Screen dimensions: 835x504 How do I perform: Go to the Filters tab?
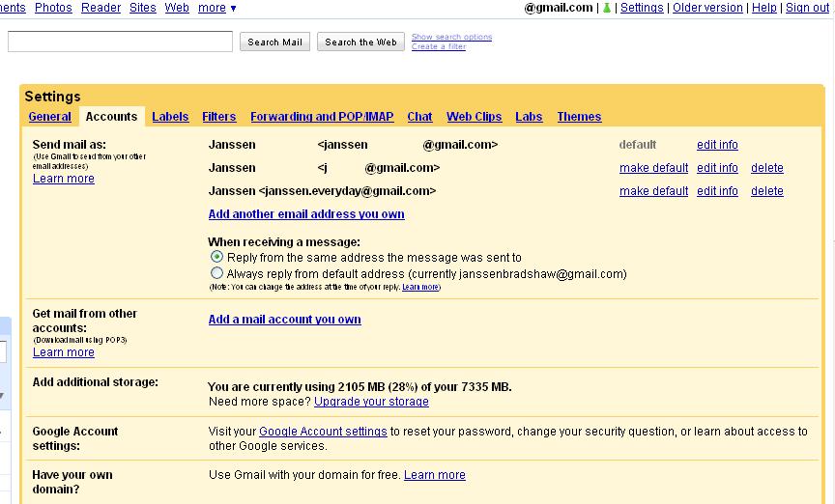click(218, 117)
